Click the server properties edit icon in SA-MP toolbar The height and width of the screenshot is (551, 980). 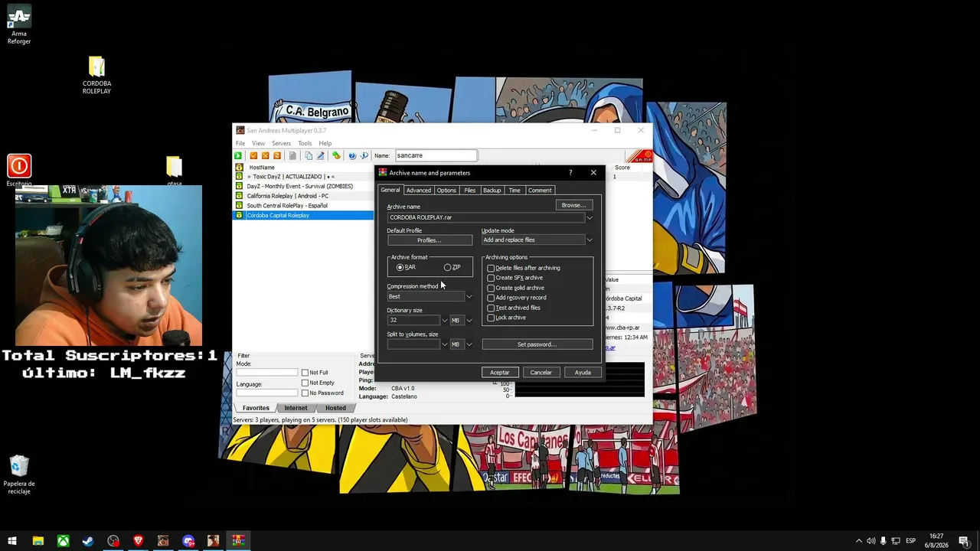[321, 155]
